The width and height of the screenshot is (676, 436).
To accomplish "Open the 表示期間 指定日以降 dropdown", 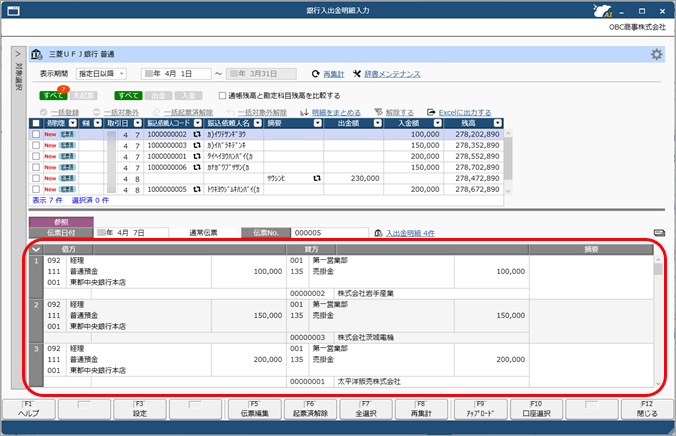I will (x=101, y=74).
